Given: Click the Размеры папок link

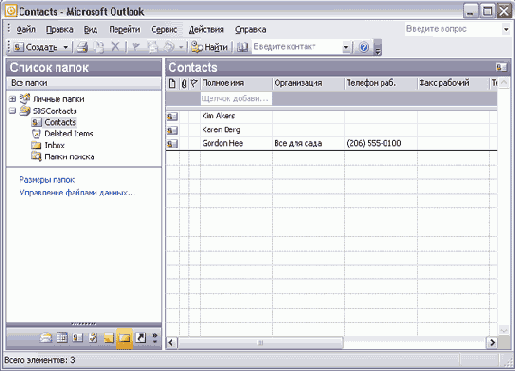Looking at the screenshot, I should point(47,180).
